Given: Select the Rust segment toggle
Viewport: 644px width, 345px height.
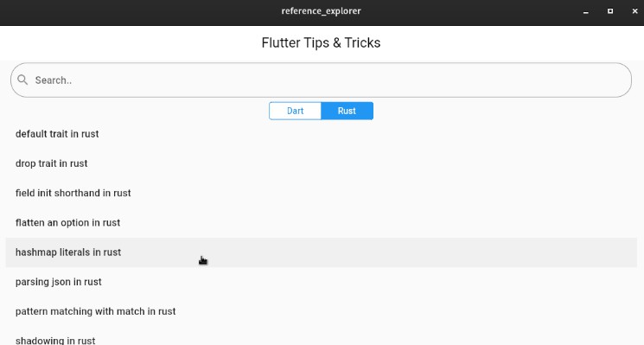Looking at the screenshot, I should [x=347, y=111].
